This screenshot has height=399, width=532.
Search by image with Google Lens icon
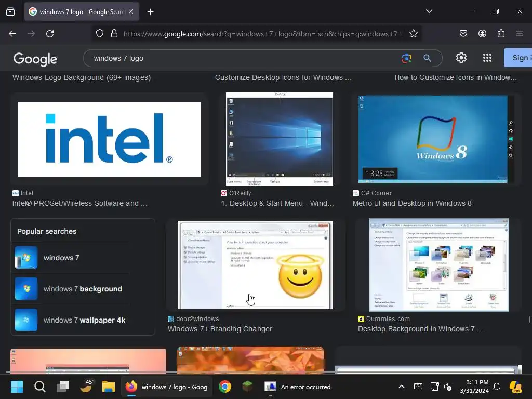tap(406, 58)
